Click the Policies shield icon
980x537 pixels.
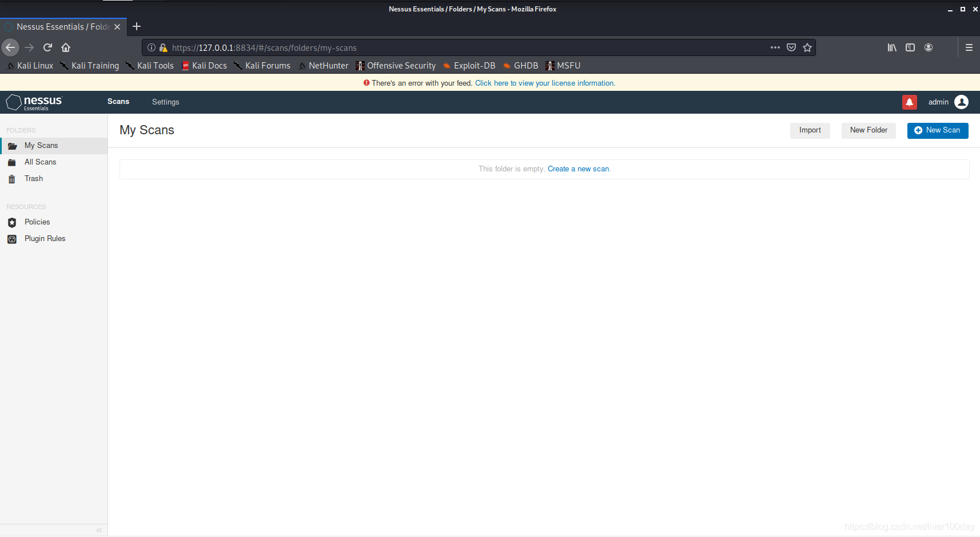(12, 223)
